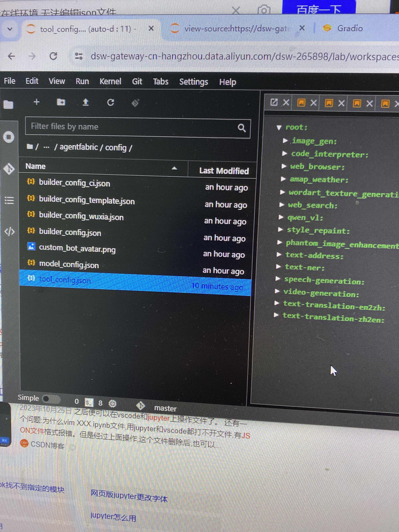The height and width of the screenshot is (532, 399).
Task: Navigate to config breadcrumb
Action: (x=116, y=147)
